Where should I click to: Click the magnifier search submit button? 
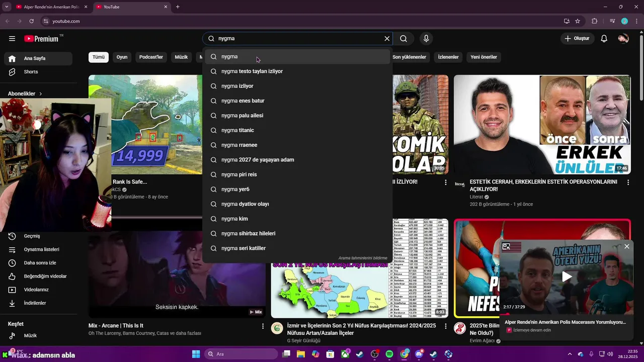[404, 39]
